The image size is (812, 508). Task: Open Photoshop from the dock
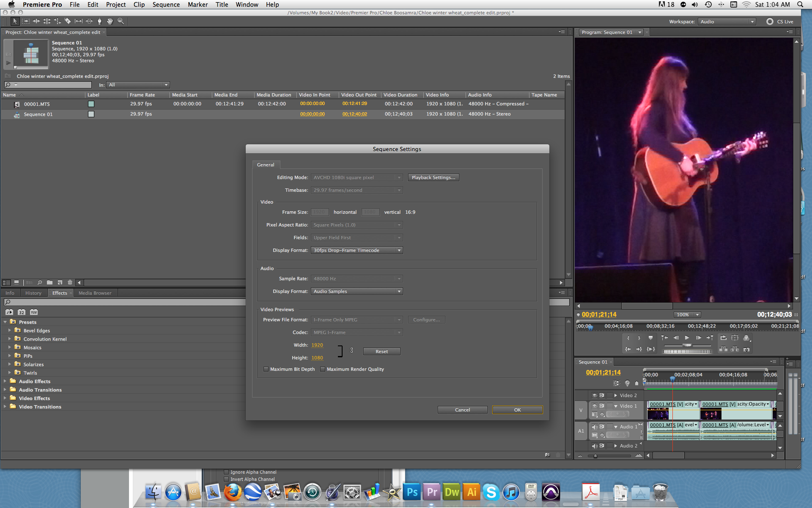point(412,492)
